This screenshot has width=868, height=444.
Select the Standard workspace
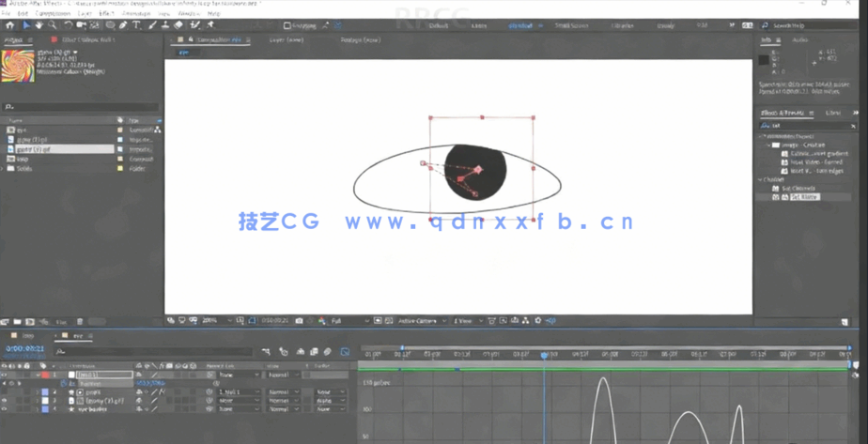click(x=520, y=25)
